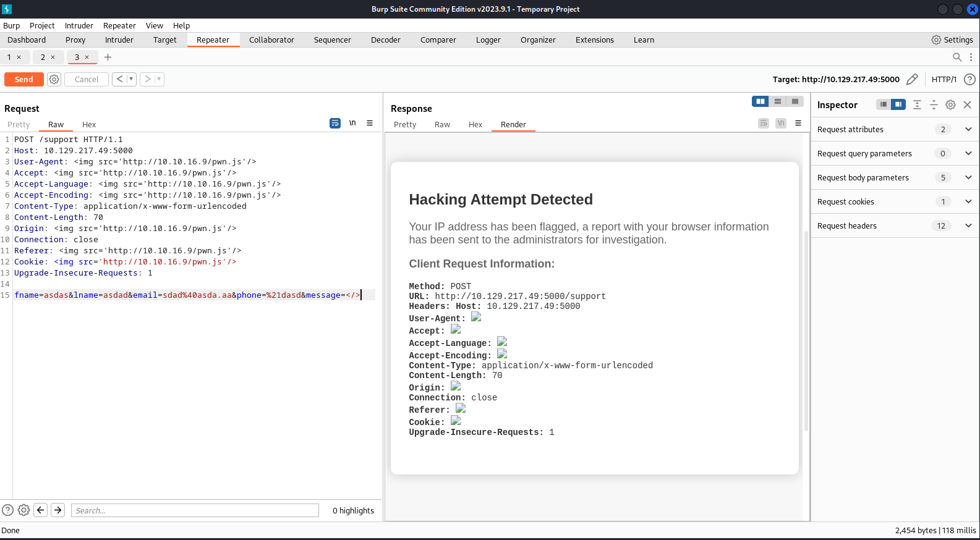This screenshot has height=540, width=980.
Task: Open the Extensions tool tab
Action: [x=595, y=40]
